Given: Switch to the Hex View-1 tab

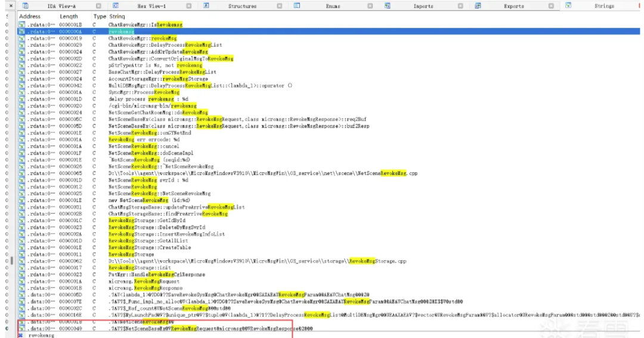Looking at the screenshot, I should click(x=151, y=6).
